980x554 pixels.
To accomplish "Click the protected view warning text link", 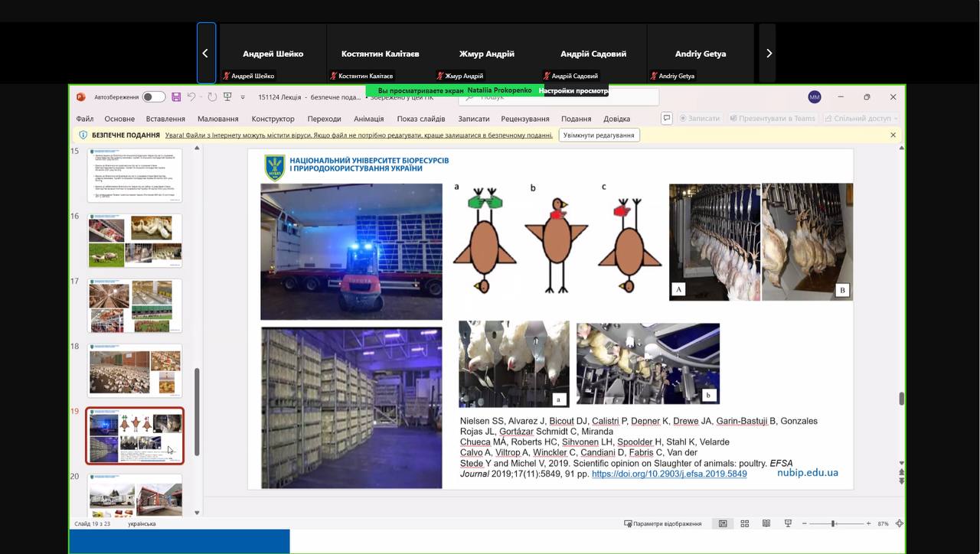I will click(x=358, y=135).
